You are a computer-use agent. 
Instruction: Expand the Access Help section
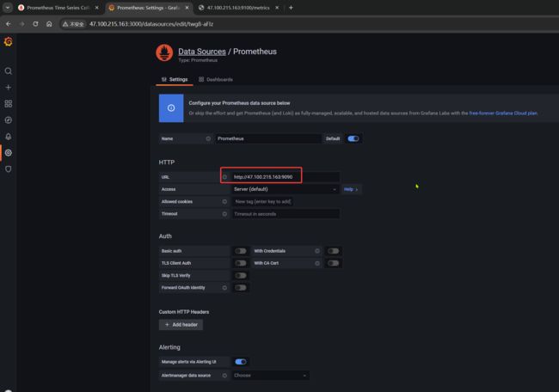point(351,189)
